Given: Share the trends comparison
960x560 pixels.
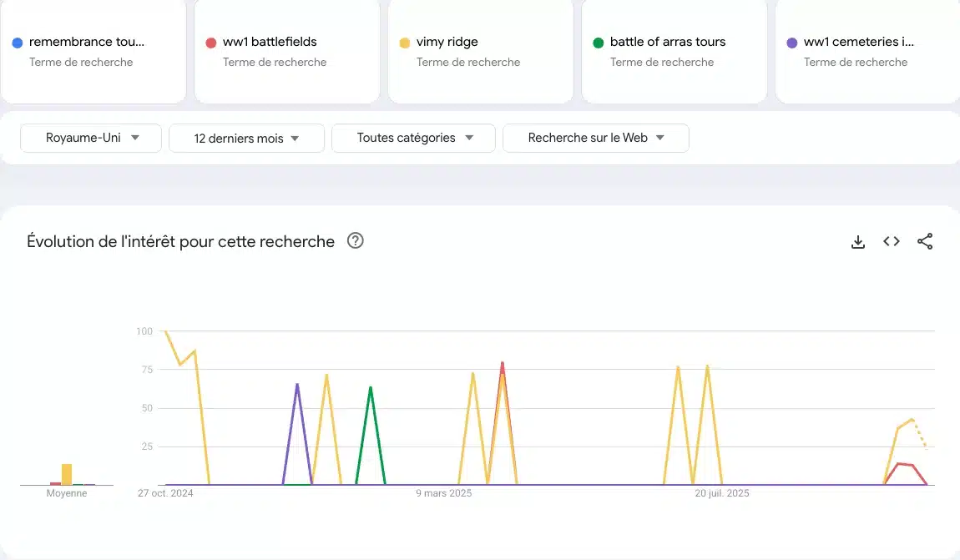Looking at the screenshot, I should tap(925, 241).
